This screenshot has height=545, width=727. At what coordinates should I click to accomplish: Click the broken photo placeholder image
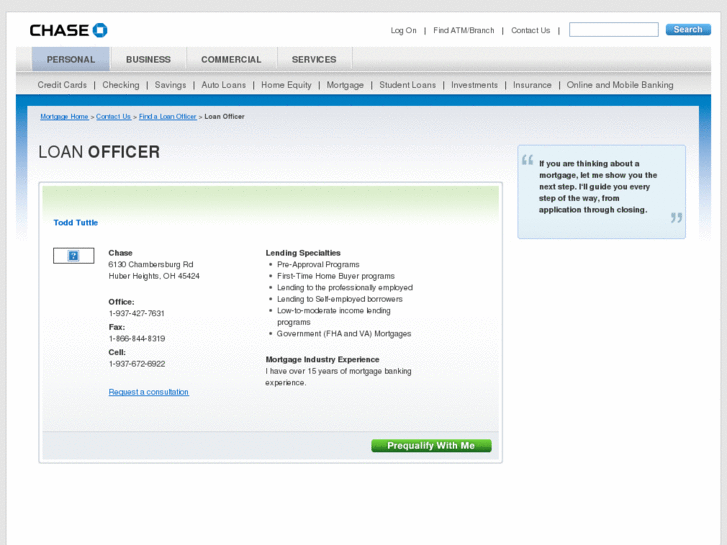(74, 256)
